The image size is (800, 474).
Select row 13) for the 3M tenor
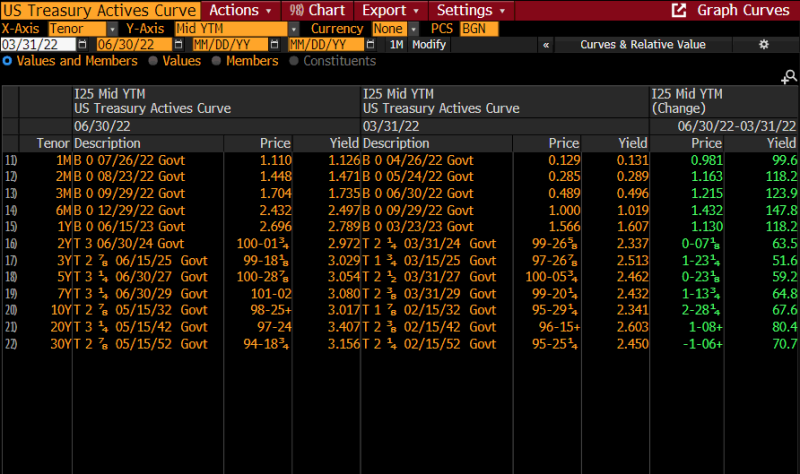(x=400, y=193)
